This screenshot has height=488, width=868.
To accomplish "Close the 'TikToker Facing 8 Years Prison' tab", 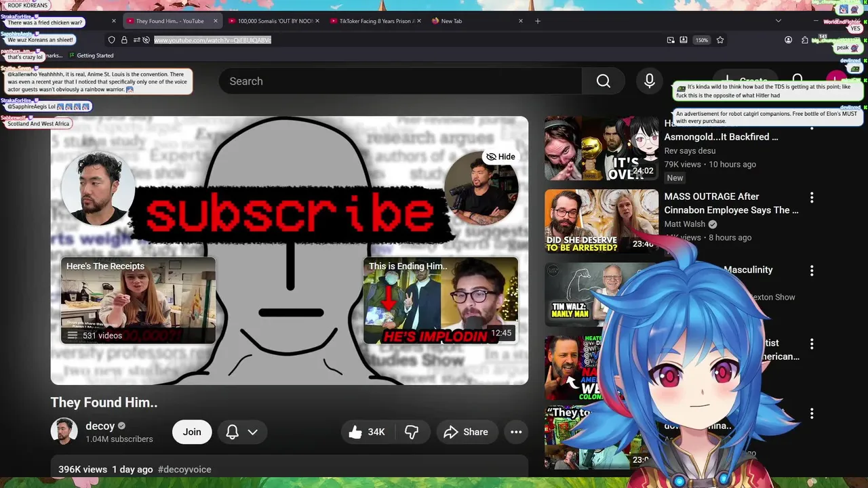I will click(x=420, y=21).
